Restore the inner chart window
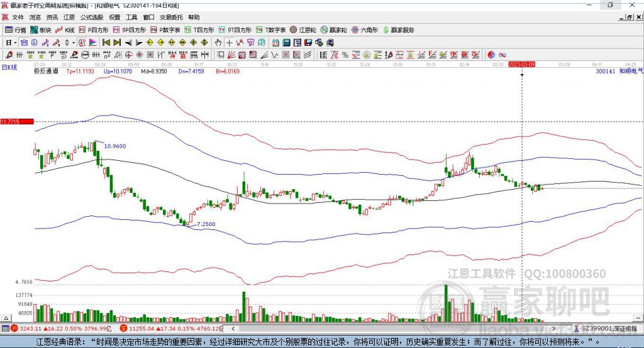 [x=630, y=17]
